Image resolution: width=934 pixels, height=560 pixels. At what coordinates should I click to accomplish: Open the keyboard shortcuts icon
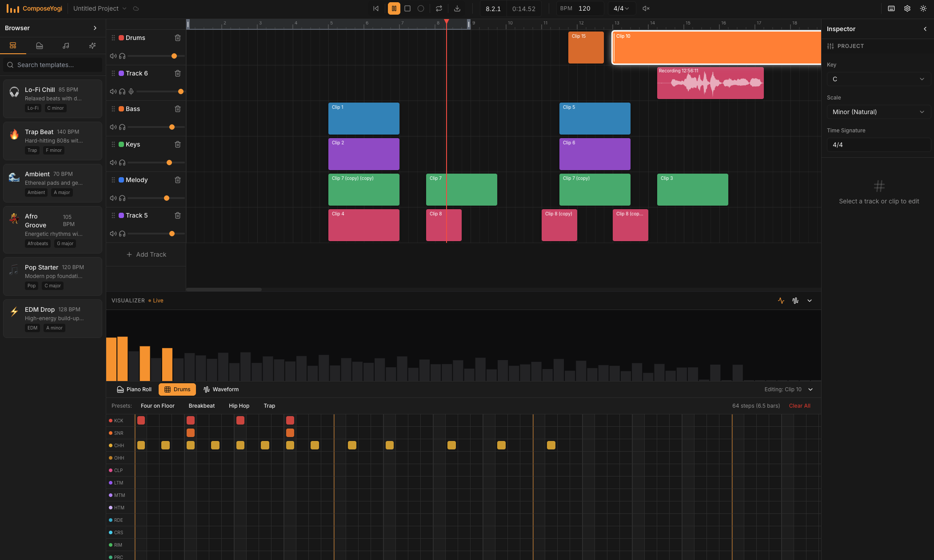[891, 8]
